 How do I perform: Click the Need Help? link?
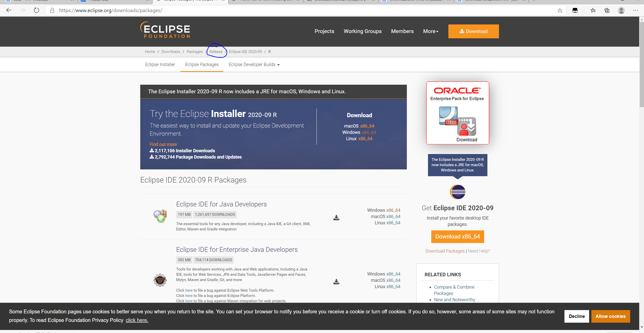pyautogui.click(x=479, y=251)
